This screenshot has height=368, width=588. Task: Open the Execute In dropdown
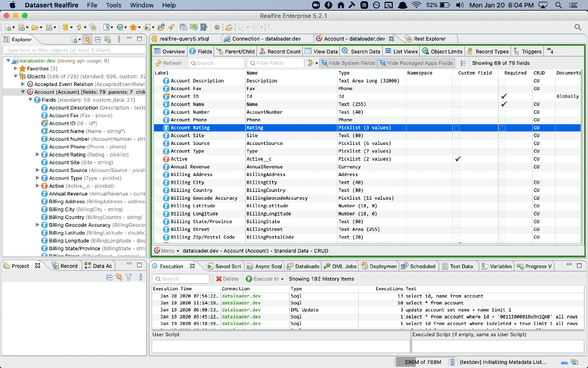[x=265, y=279]
